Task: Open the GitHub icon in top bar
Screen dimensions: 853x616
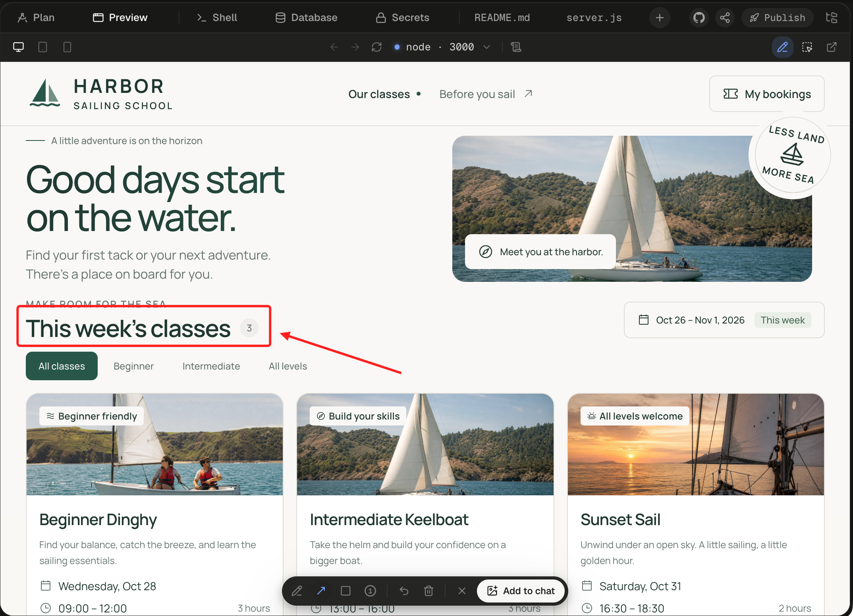Action: (699, 17)
